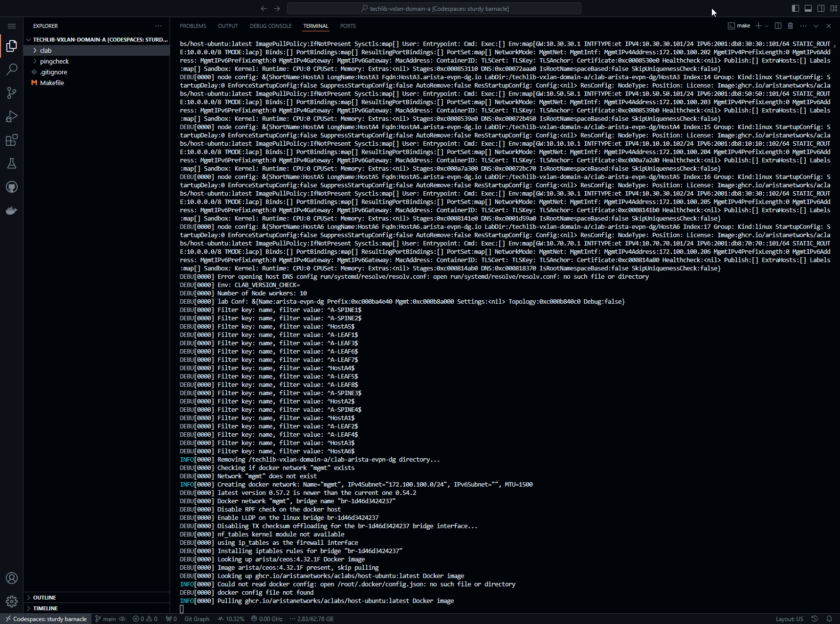Open the Makefile file
The width and height of the screenshot is (840, 624).
point(97,83)
